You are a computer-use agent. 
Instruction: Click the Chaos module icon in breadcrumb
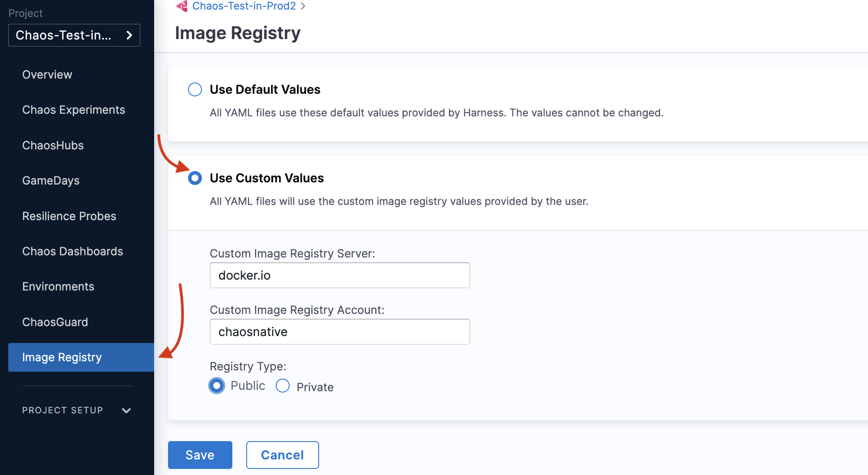(x=182, y=6)
